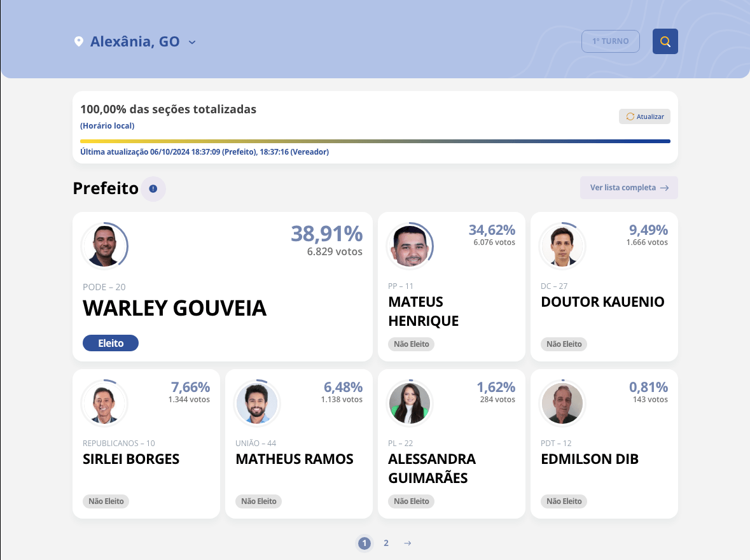Click the magnifying glass search icon
The width and height of the screenshot is (750, 560).
coord(665,41)
